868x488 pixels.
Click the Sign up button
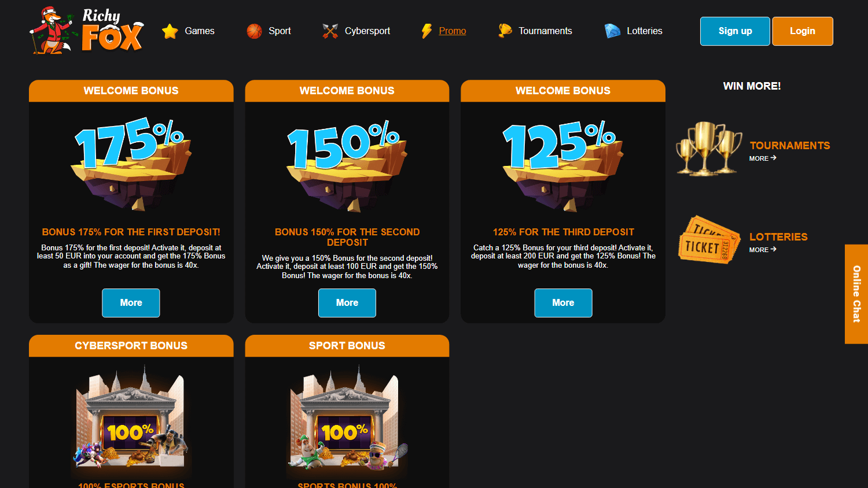[x=735, y=31]
